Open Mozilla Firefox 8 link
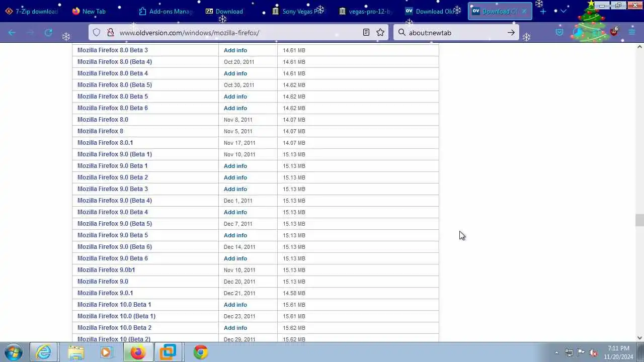 [x=100, y=131]
